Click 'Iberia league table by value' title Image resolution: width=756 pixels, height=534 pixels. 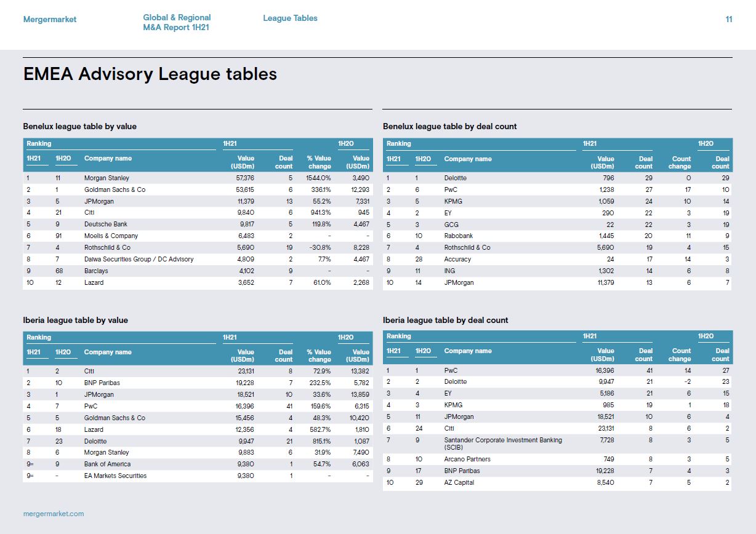coord(75,320)
